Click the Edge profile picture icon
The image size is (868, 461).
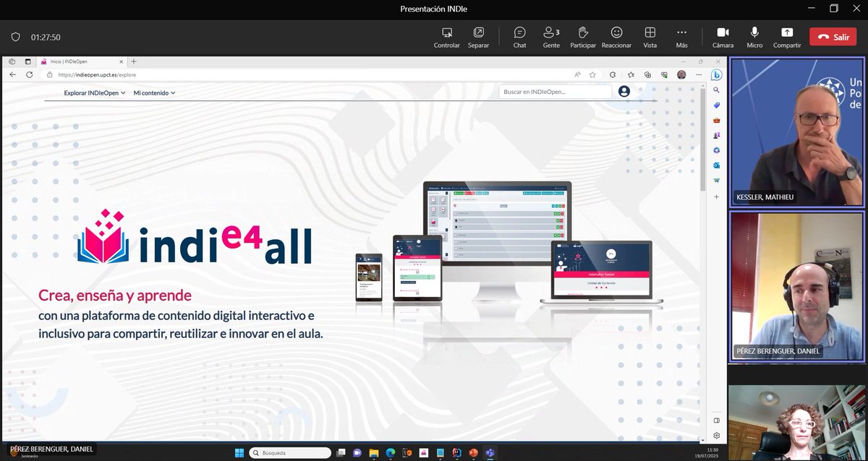coord(681,74)
